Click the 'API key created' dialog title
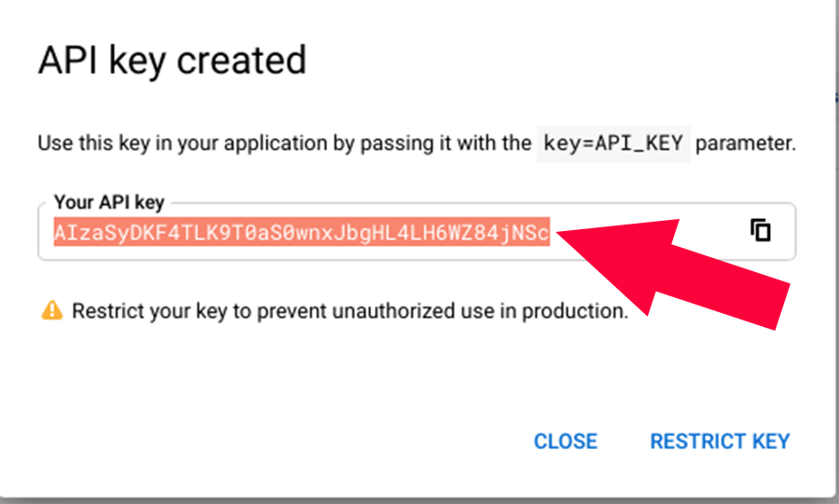 pyautogui.click(x=172, y=60)
